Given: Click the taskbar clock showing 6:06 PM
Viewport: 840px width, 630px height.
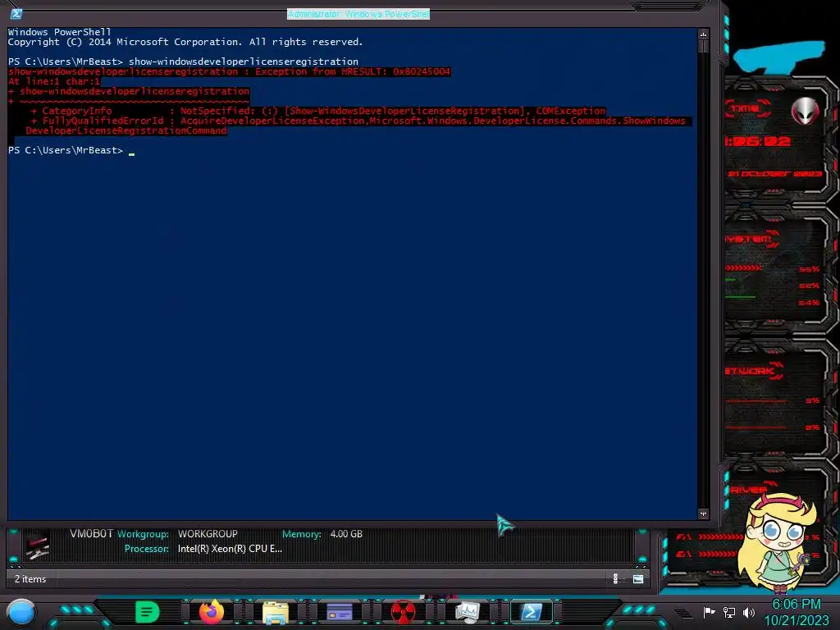Looking at the screenshot, I should coord(796,605).
